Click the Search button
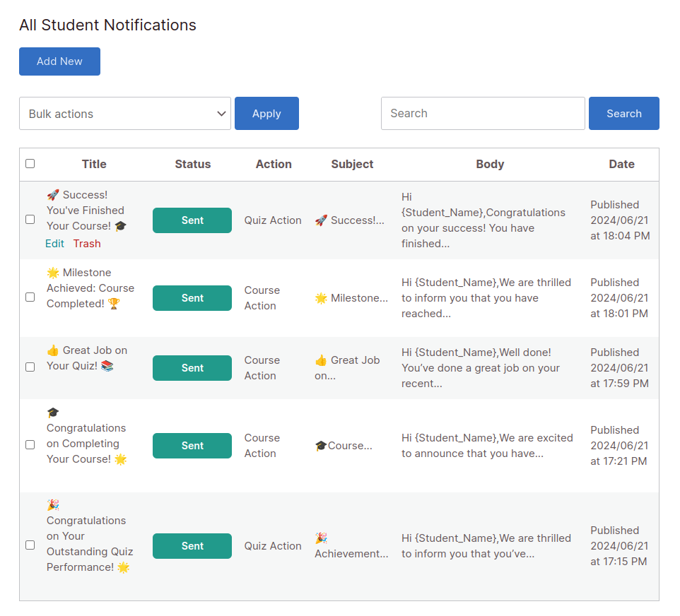 623,113
